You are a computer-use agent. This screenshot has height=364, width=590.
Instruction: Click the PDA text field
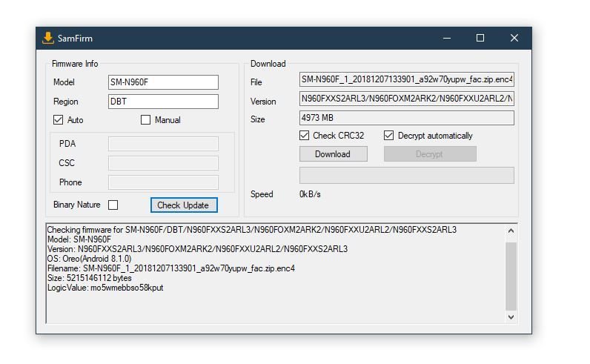coord(163,144)
